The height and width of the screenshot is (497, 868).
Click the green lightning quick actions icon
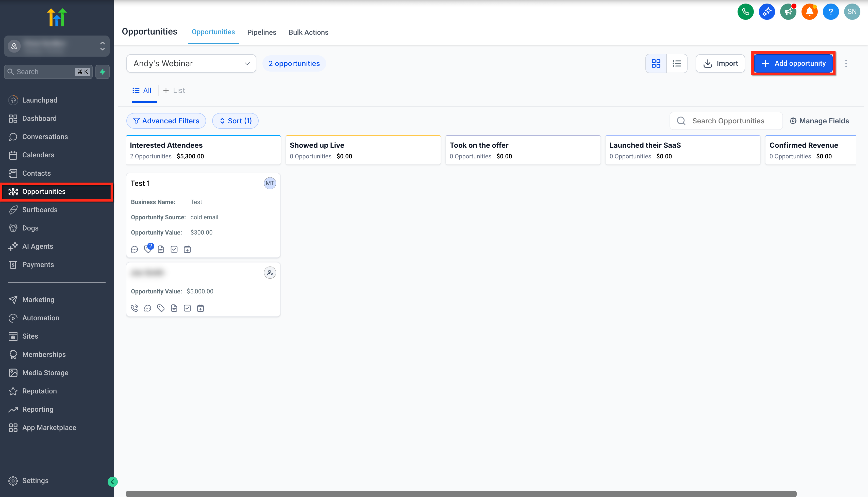coord(102,72)
